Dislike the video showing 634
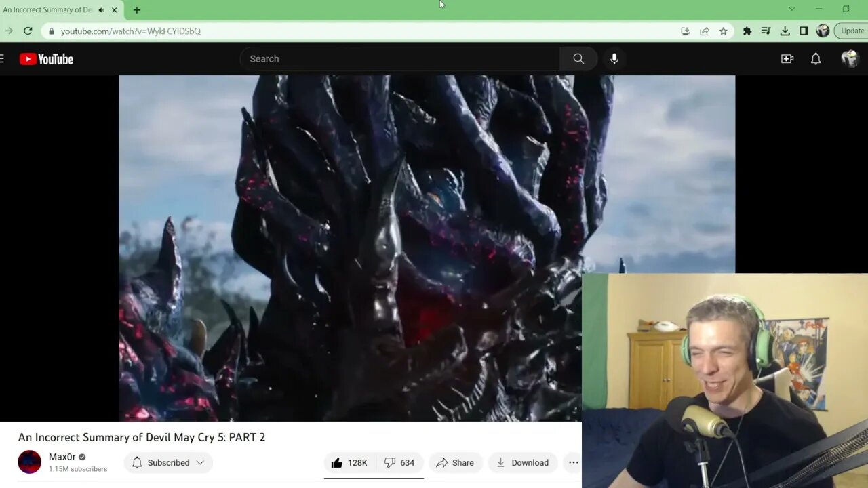Viewport: 868px width, 488px height. point(399,463)
